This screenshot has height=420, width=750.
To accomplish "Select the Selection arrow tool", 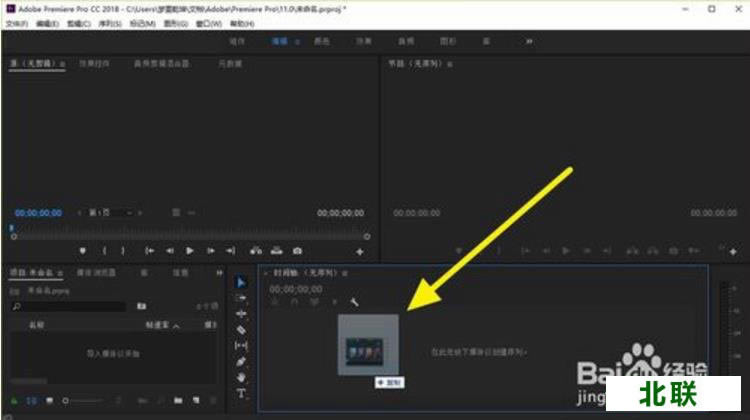I will coord(241,282).
